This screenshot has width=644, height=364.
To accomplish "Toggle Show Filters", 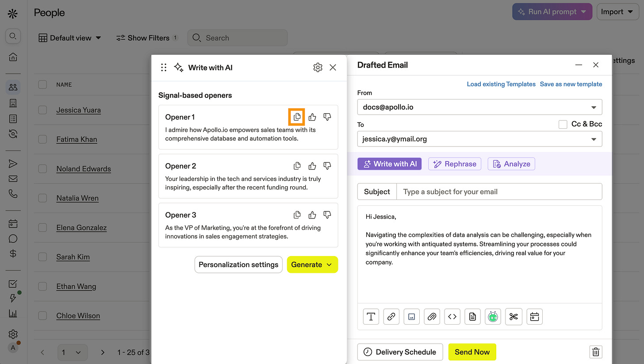I will pos(147,38).
